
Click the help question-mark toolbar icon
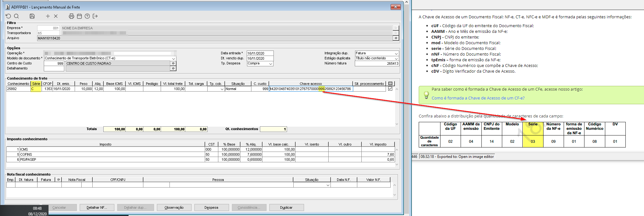pos(87,16)
